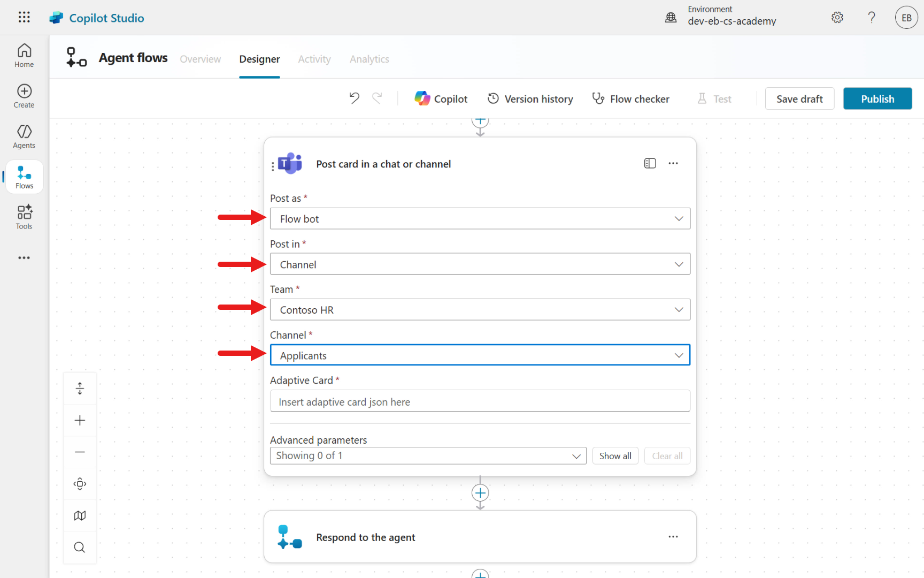Toggle the minimap icon on canvas
Image resolution: width=924 pixels, height=578 pixels.
pyautogui.click(x=80, y=515)
